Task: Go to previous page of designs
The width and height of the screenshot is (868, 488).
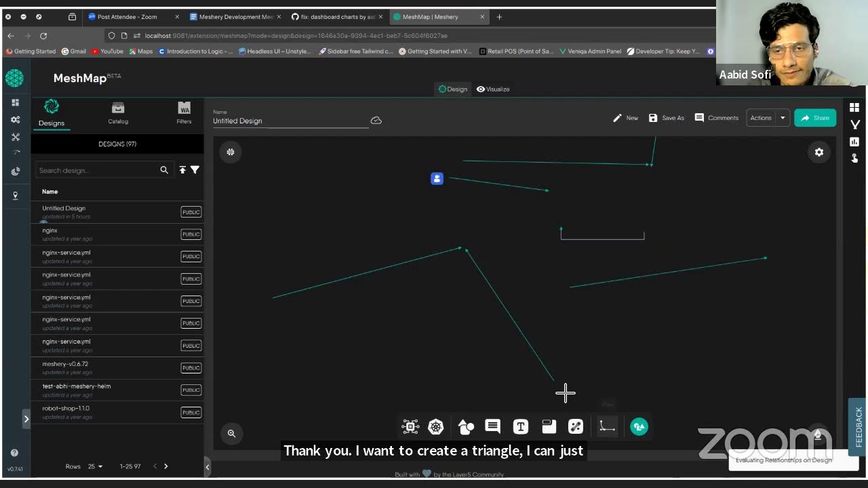Action: [155, 466]
